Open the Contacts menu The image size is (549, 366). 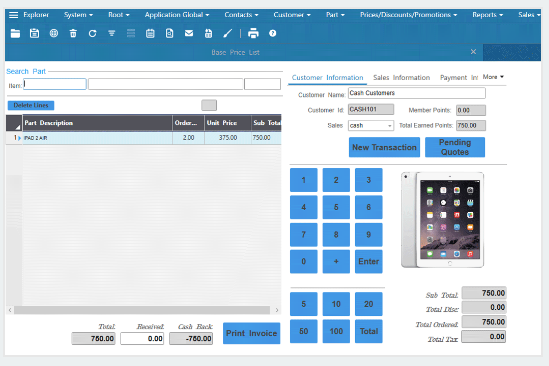click(241, 15)
